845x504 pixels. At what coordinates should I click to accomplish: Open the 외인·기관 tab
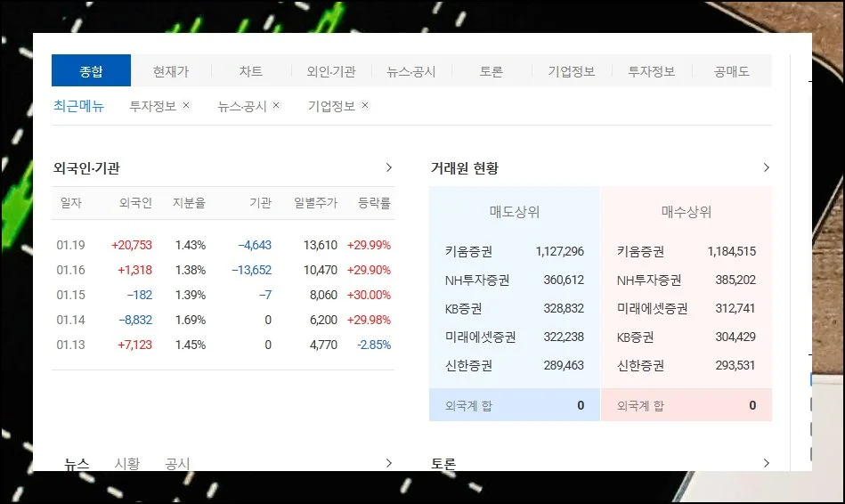331,71
